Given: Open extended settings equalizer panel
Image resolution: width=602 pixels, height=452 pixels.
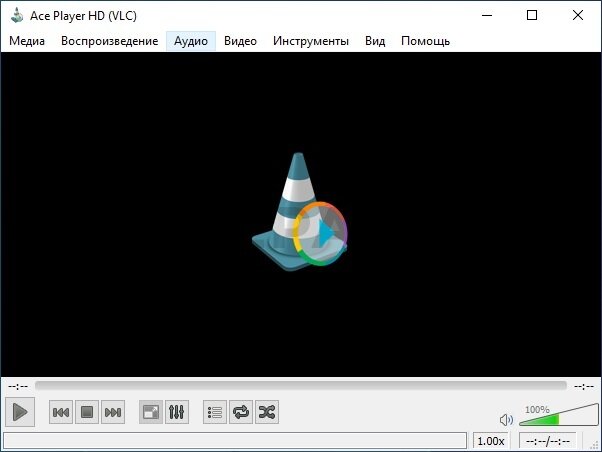Looking at the screenshot, I should click(177, 412).
